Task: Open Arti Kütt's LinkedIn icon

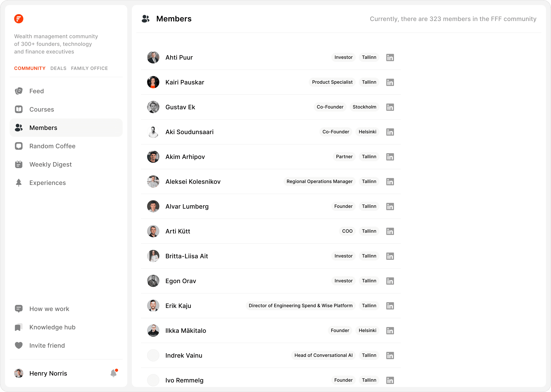Action: [390, 231]
